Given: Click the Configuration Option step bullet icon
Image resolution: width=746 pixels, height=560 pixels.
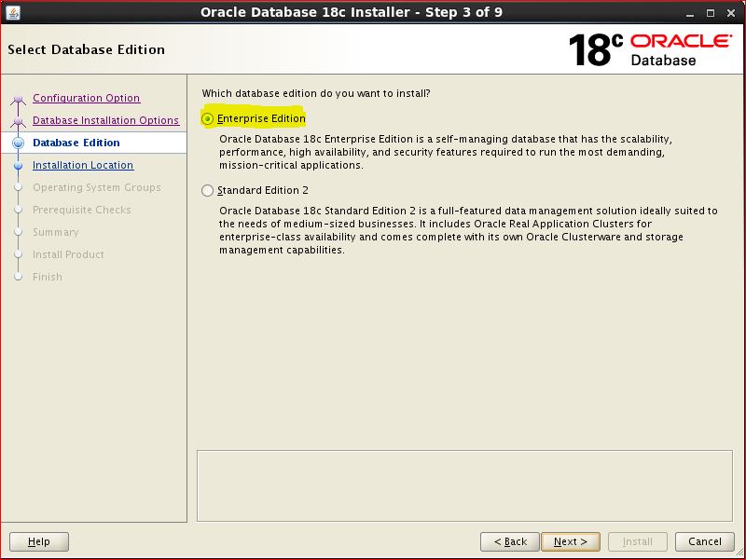Looking at the screenshot, I should 17,99.
